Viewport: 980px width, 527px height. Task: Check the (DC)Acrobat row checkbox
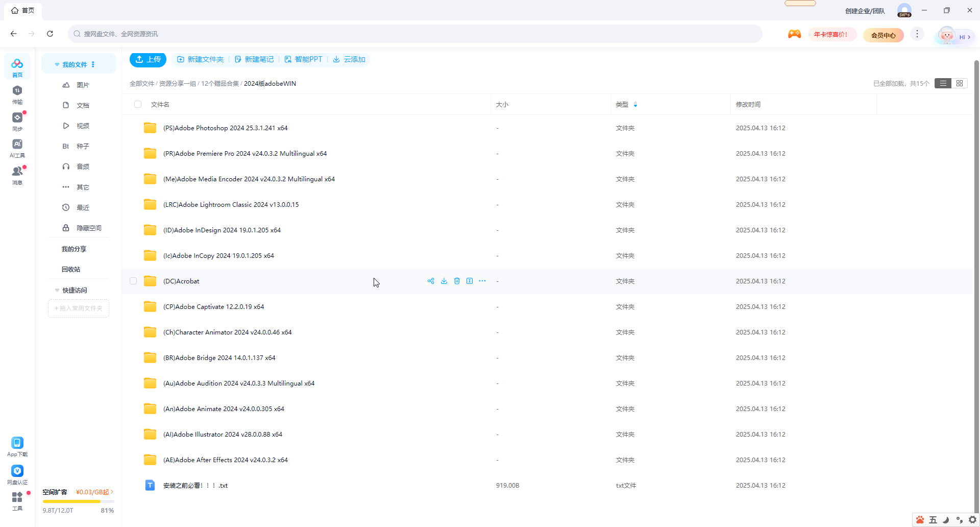coord(133,281)
